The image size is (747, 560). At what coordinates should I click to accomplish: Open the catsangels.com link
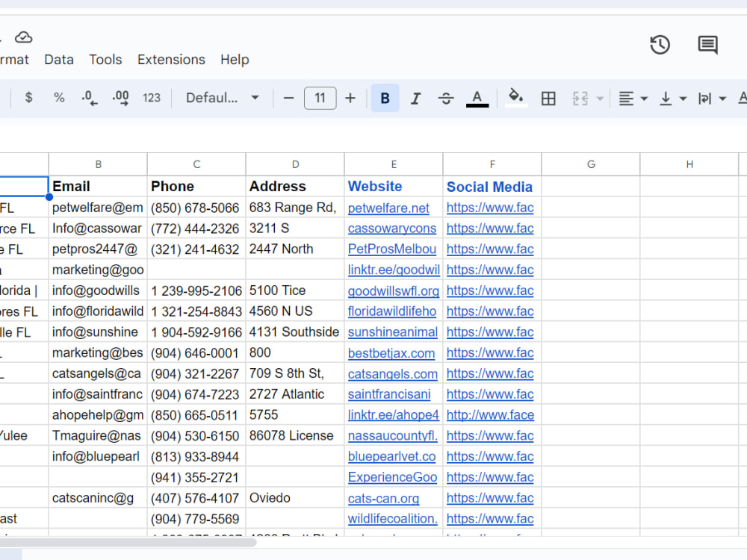(x=393, y=374)
